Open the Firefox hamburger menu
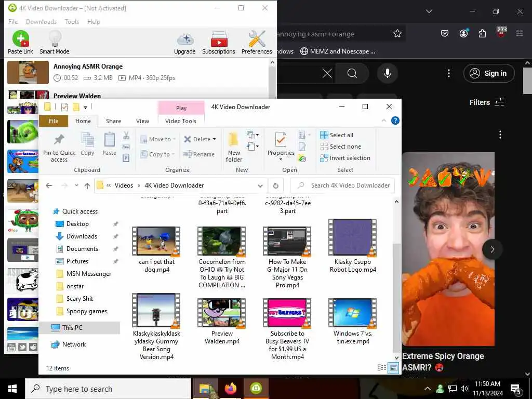The height and width of the screenshot is (399, 532). coord(520,33)
